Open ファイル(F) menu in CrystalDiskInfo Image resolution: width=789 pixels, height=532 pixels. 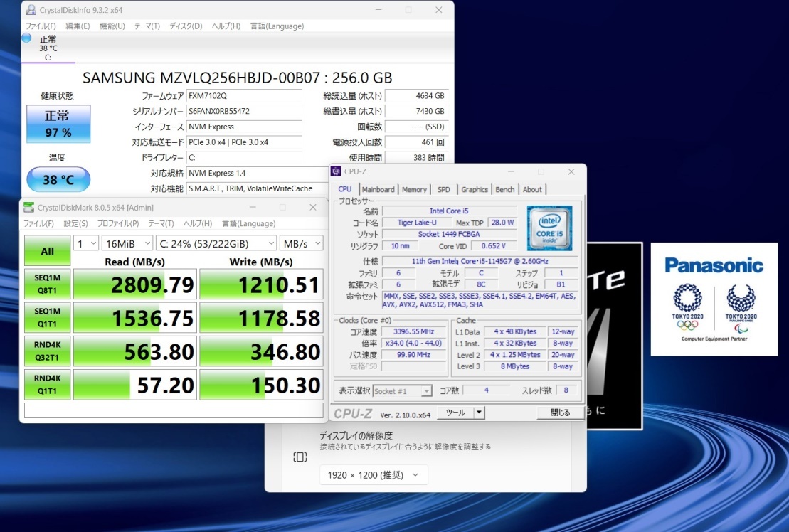[x=41, y=26]
